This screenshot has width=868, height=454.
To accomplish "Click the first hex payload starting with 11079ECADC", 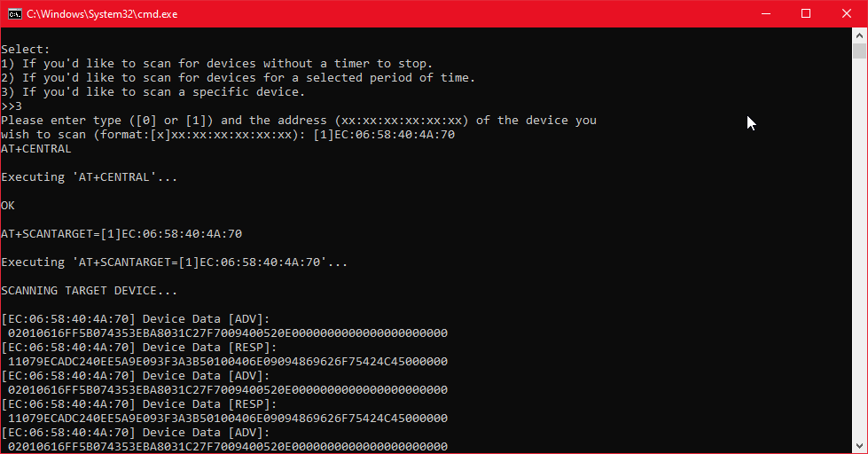I will pos(228,362).
